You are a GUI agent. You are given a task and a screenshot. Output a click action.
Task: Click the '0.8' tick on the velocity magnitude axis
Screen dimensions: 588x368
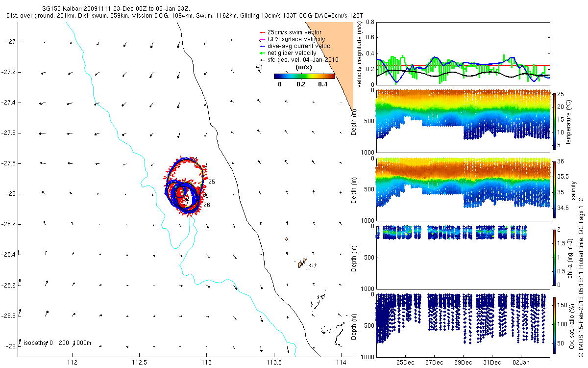[x=369, y=23]
